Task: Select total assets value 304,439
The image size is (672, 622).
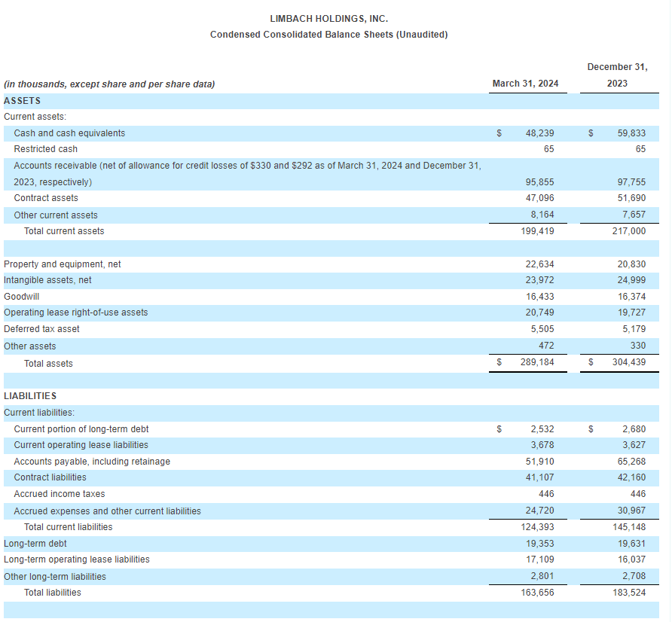Action: 629,362
